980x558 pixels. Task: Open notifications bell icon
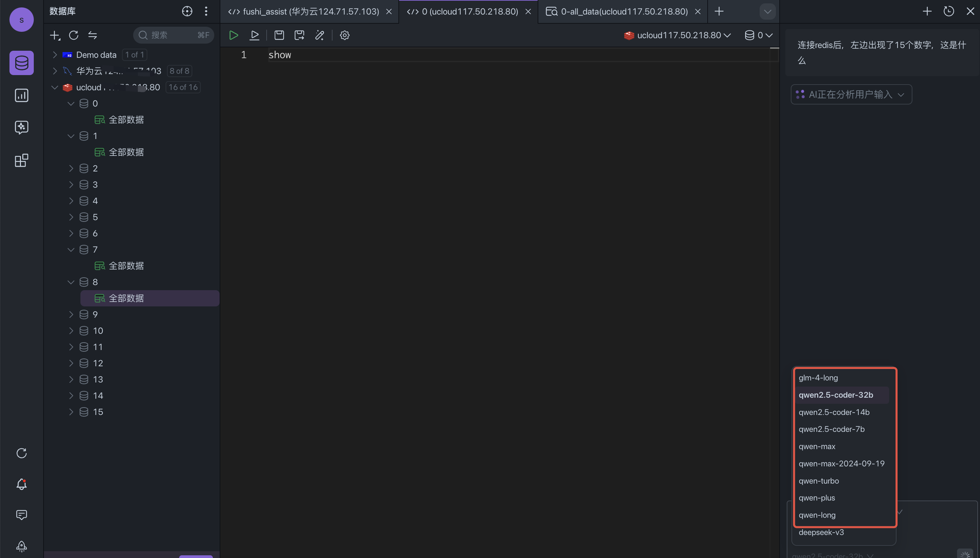pyautogui.click(x=21, y=484)
